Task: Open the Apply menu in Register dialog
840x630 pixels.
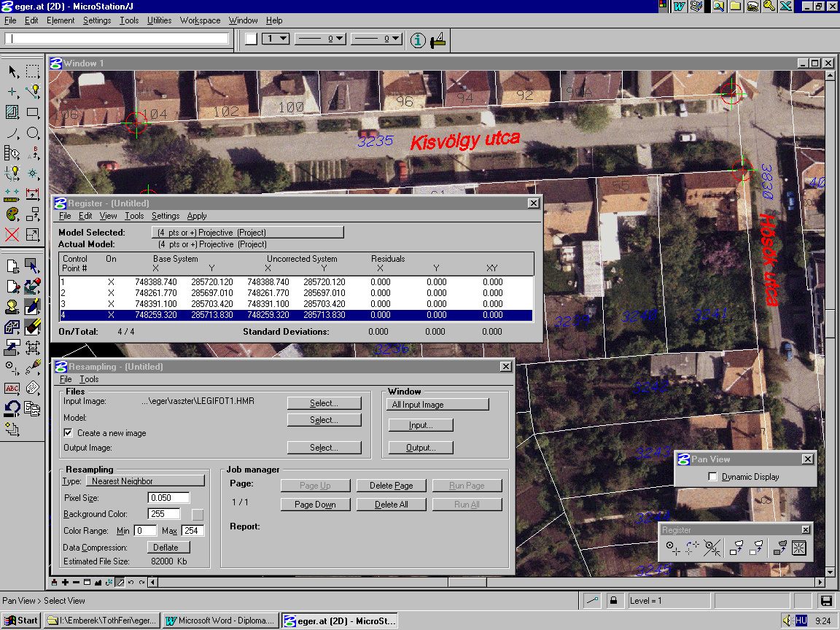Action: (x=197, y=216)
